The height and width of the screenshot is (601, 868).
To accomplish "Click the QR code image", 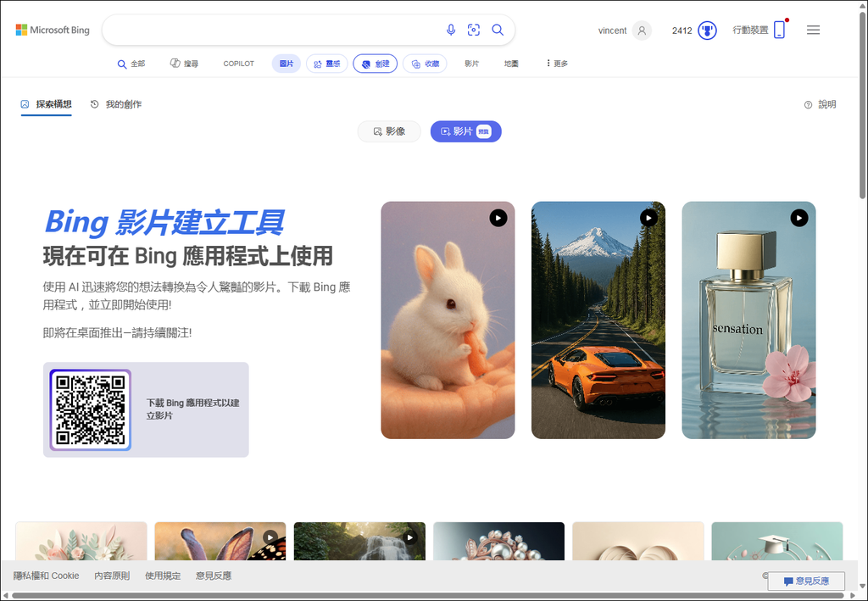I will point(90,410).
